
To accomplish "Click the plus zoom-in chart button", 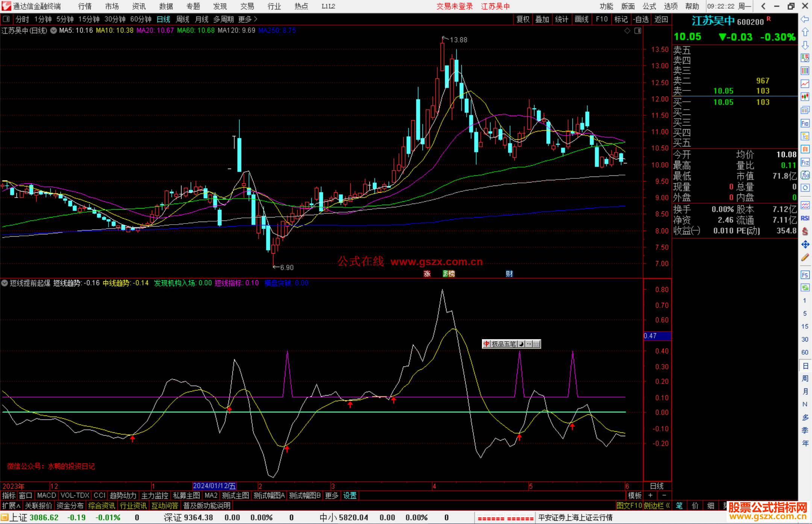I will pyautogui.click(x=650, y=495).
